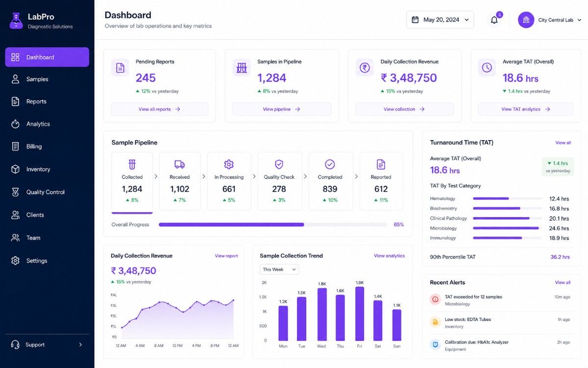The image size is (588, 368).
Task: Click the 1.4 hrs vs yesterday badge
Action: click(558, 167)
